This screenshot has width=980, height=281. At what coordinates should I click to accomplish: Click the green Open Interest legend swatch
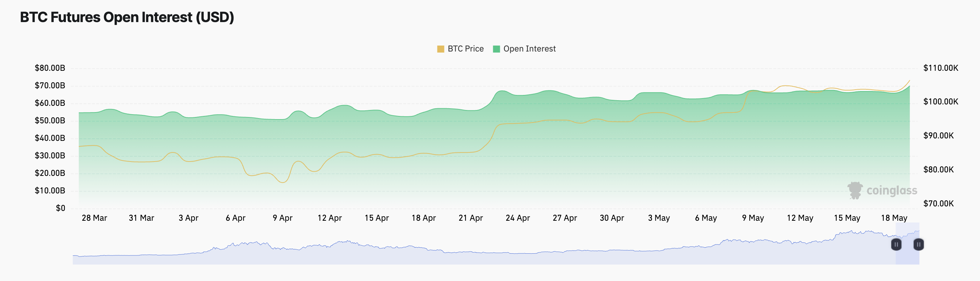click(x=496, y=49)
